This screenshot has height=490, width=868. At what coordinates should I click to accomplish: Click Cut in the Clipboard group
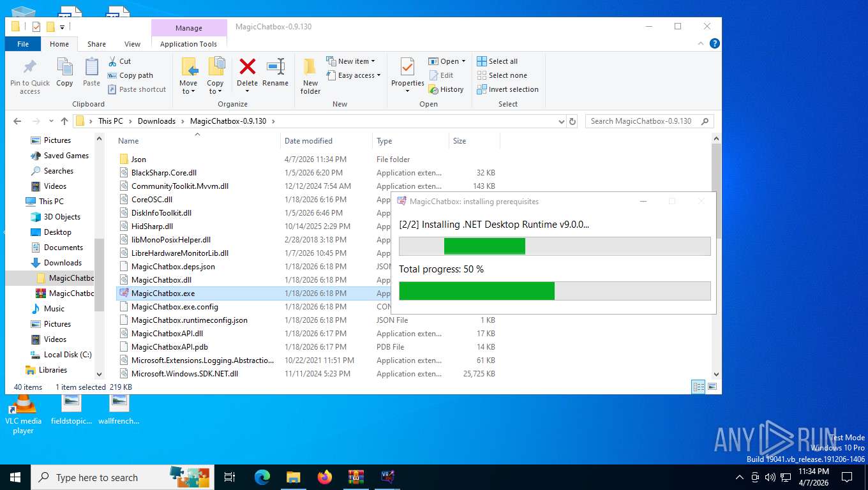point(119,61)
